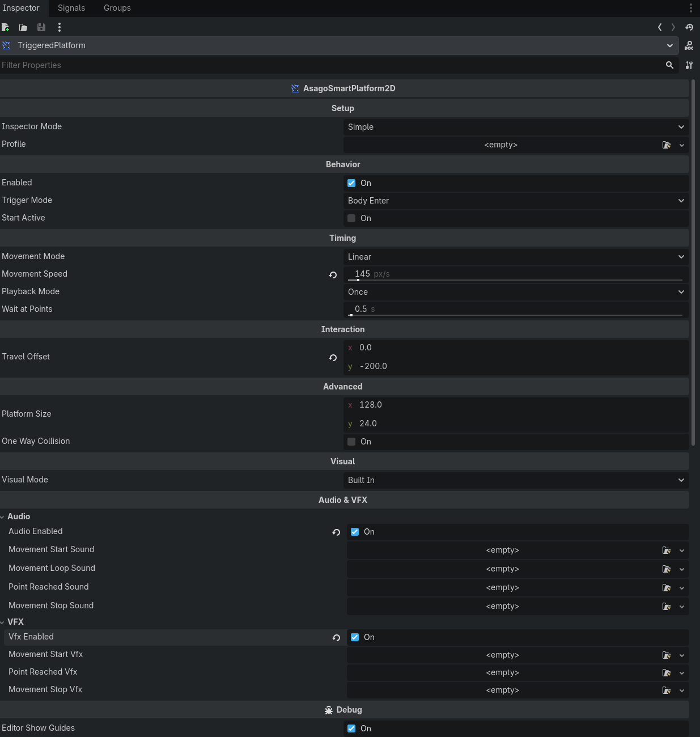Go to previous edited object arrow
700x737 pixels.
click(x=660, y=27)
